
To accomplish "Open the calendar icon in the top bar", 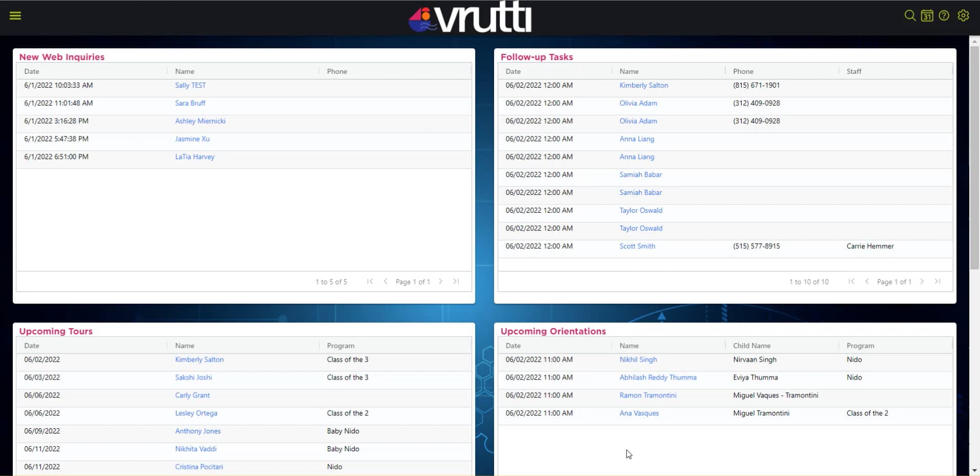I will point(927,15).
